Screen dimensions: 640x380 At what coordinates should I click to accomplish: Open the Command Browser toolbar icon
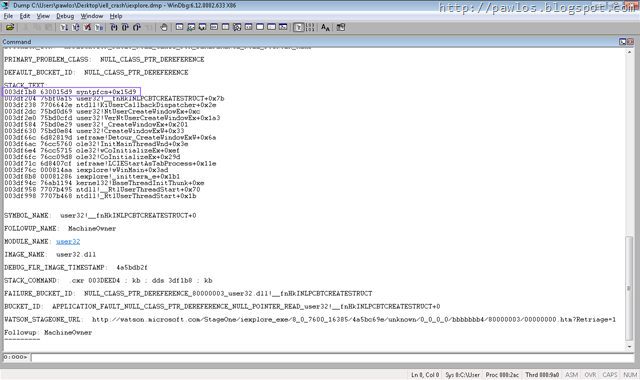[x=283, y=27]
